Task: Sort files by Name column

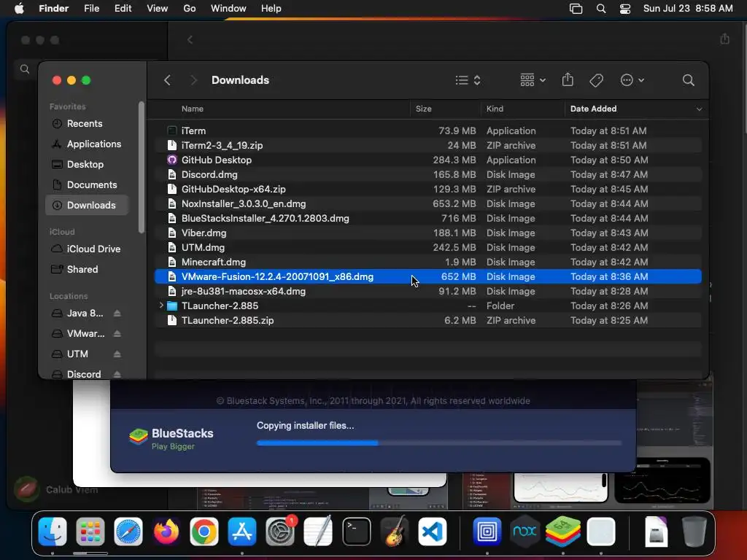Action: tap(192, 109)
